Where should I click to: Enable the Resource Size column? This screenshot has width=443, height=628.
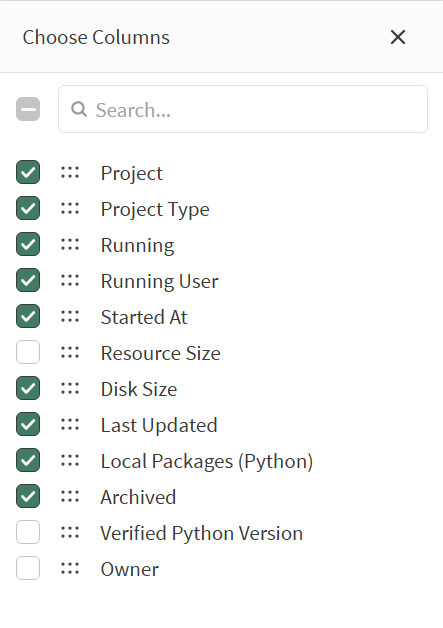point(28,352)
